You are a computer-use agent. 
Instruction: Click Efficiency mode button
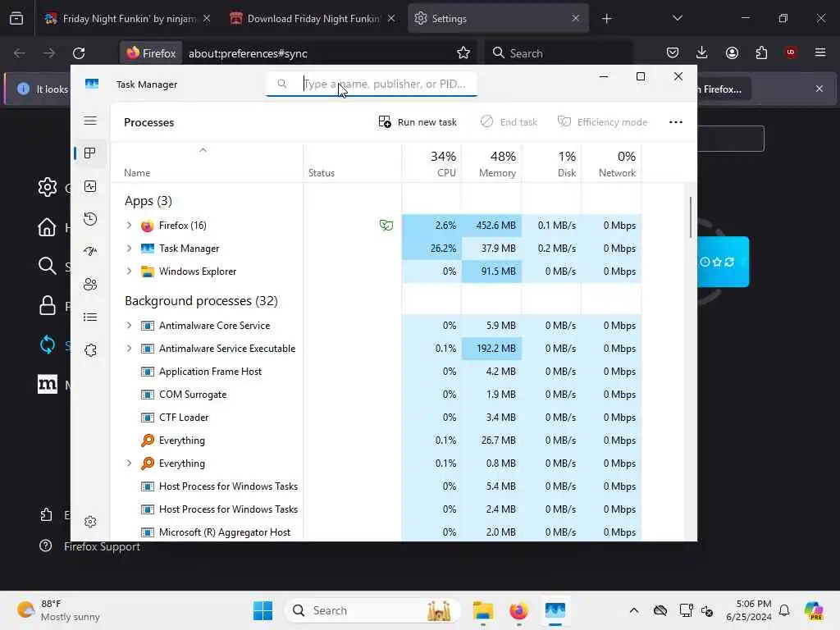coord(602,122)
